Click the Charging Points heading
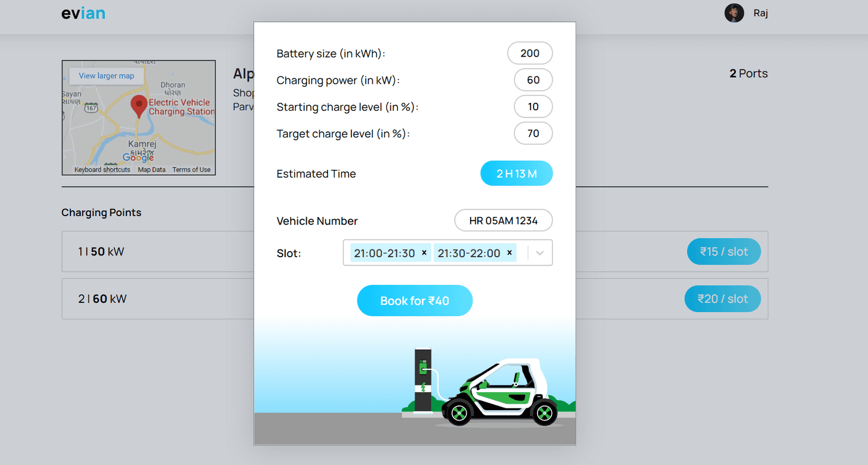This screenshot has width=868, height=465. click(x=101, y=213)
